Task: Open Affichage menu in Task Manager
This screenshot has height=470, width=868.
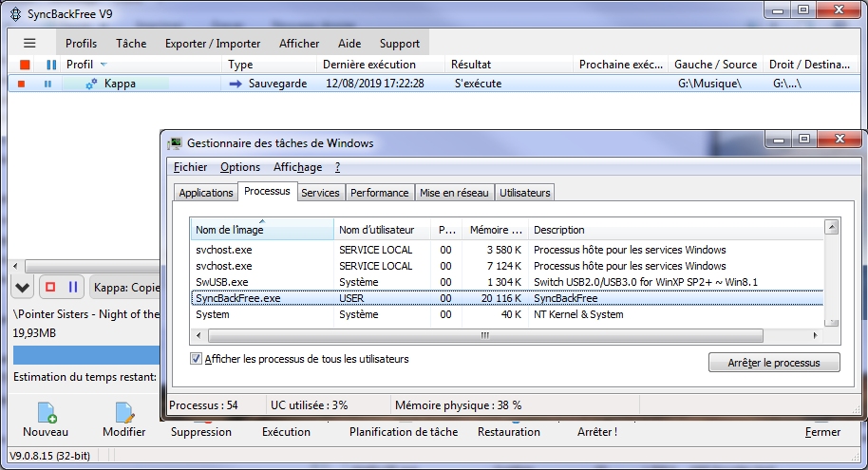Action: pos(298,167)
